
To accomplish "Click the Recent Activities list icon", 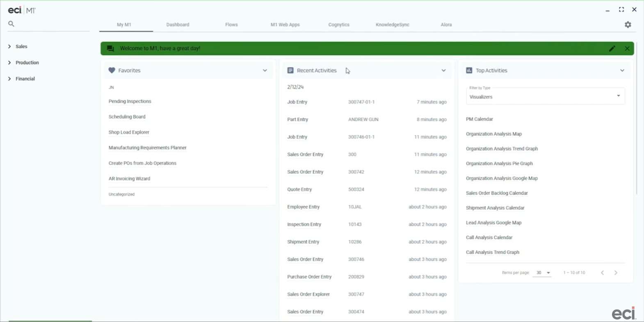I will point(290,71).
